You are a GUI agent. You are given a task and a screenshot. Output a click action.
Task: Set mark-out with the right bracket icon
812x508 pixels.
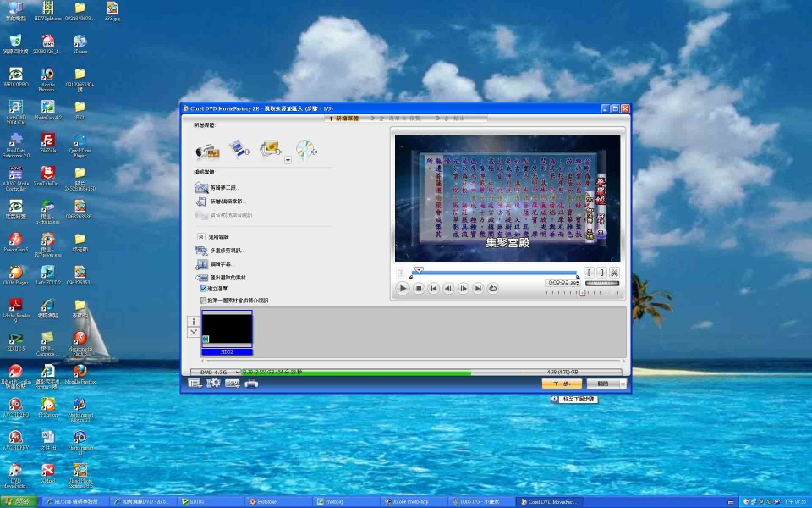(601, 273)
